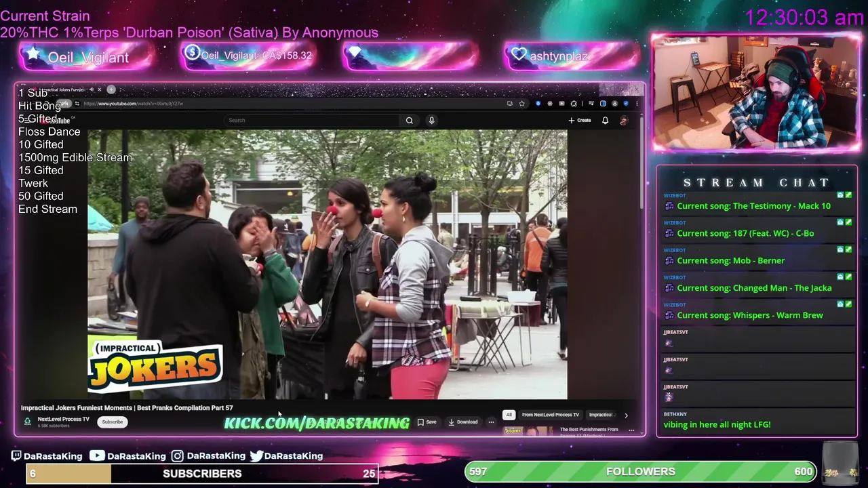Click the blue shield extension icon near address bar
This screenshot has height=488, width=868.
538,104
